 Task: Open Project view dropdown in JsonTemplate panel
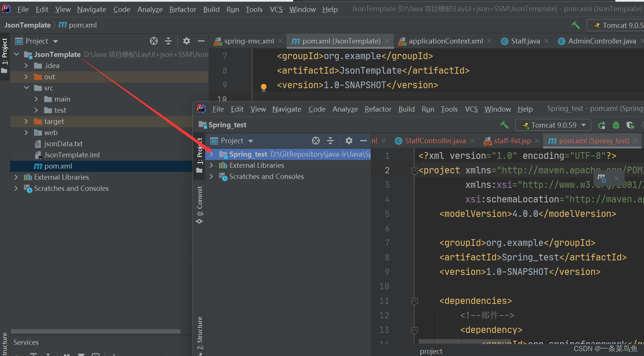pyautogui.click(x=55, y=41)
